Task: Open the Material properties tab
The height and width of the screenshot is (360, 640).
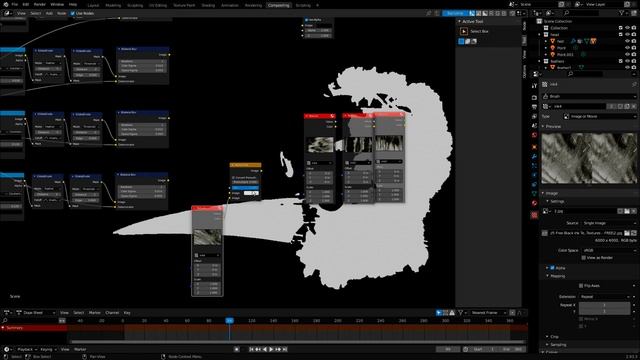Action: coord(534,203)
